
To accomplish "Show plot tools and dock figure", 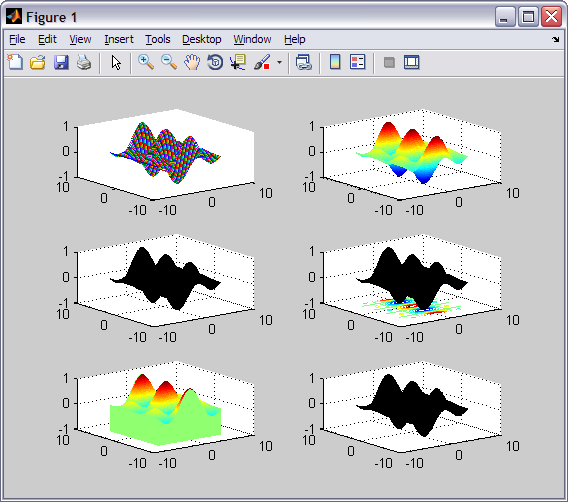I will point(412,62).
